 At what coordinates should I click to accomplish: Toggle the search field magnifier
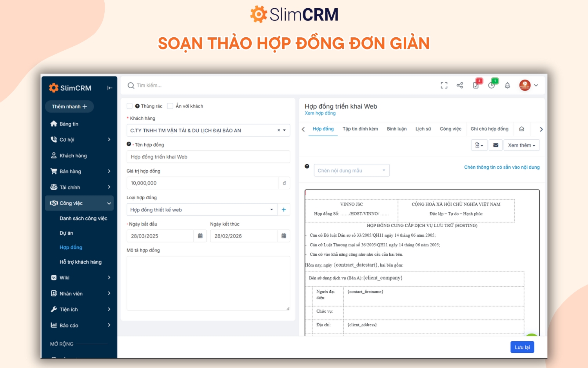click(131, 85)
